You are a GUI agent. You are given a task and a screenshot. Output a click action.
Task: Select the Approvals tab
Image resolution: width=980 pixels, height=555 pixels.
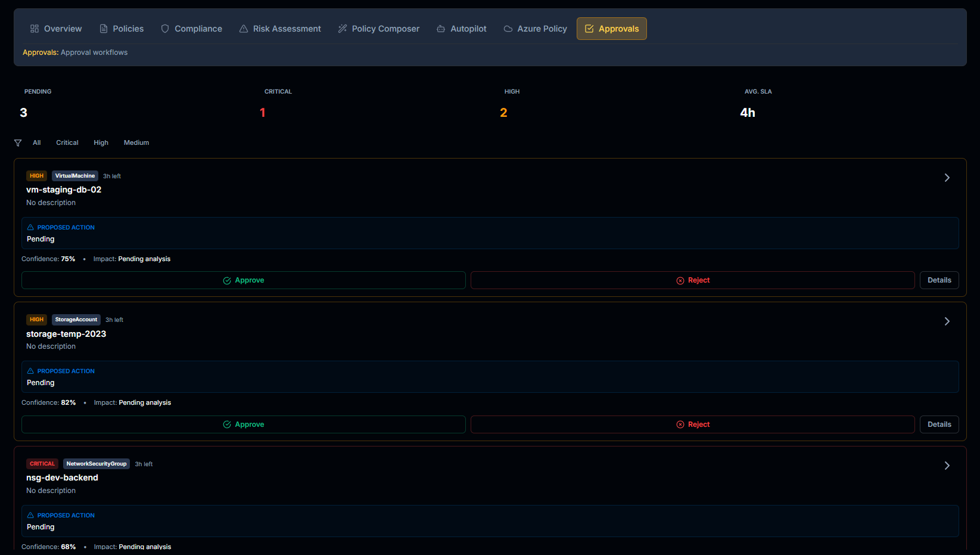pyautogui.click(x=612, y=29)
